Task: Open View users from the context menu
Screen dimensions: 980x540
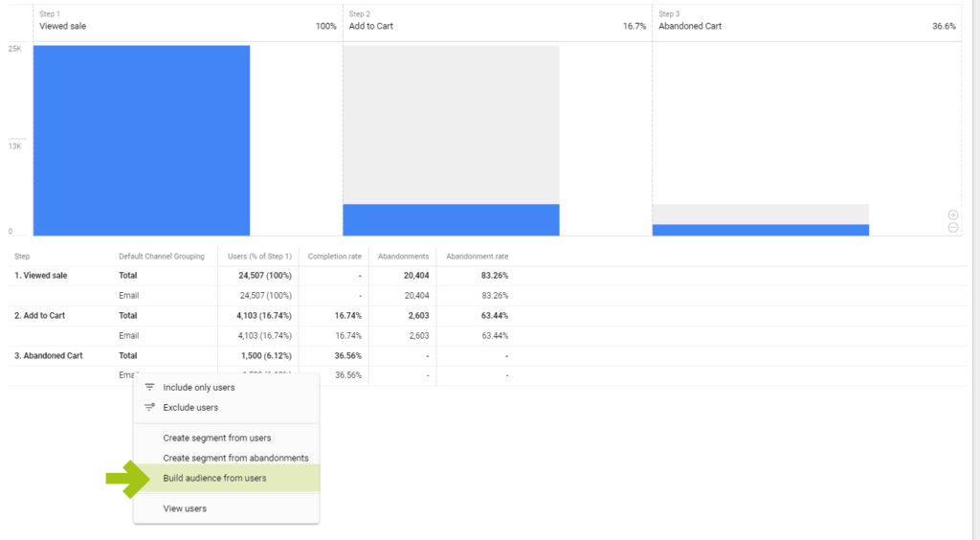Action: tap(185, 508)
